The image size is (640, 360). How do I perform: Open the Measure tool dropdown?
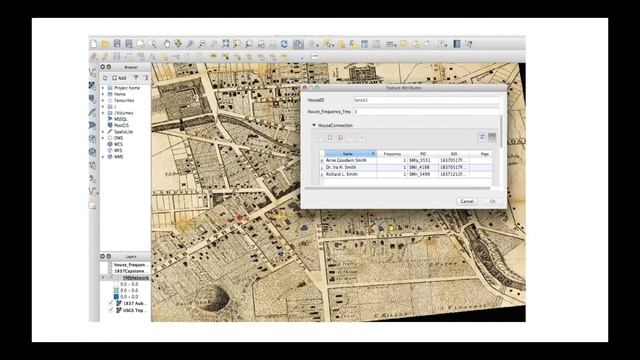(x=395, y=45)
